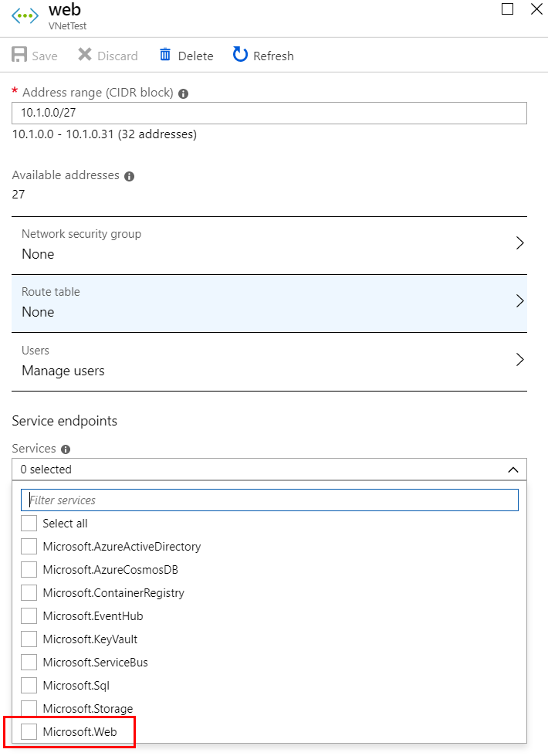Tick the Select all checkbox

click(x=29, y=524)
